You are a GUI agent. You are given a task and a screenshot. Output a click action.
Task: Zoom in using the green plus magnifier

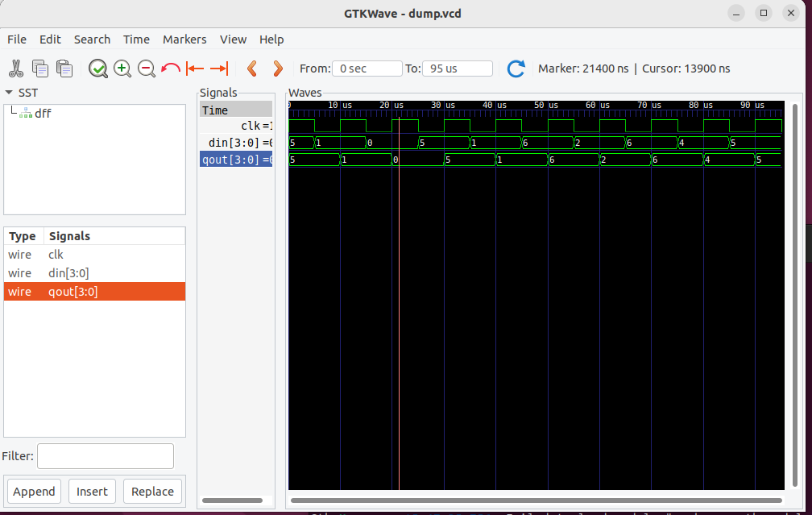pyautogui.click(x=122, y=69)
